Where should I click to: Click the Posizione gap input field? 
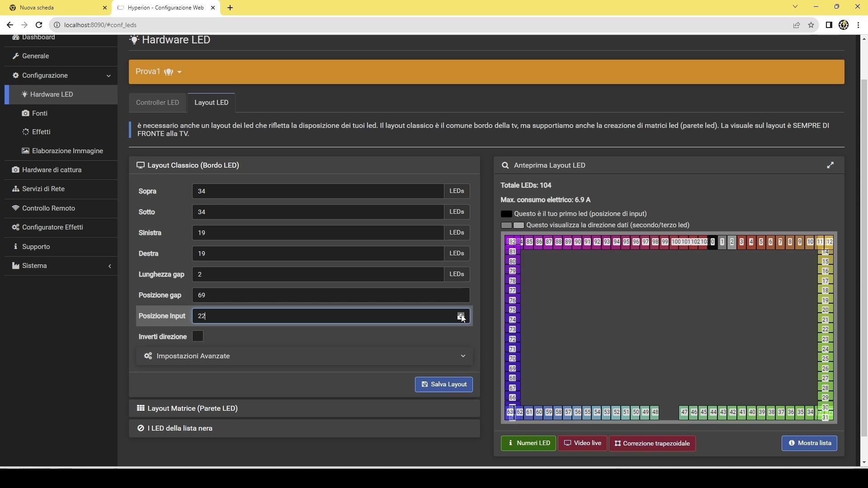point(330,295)
